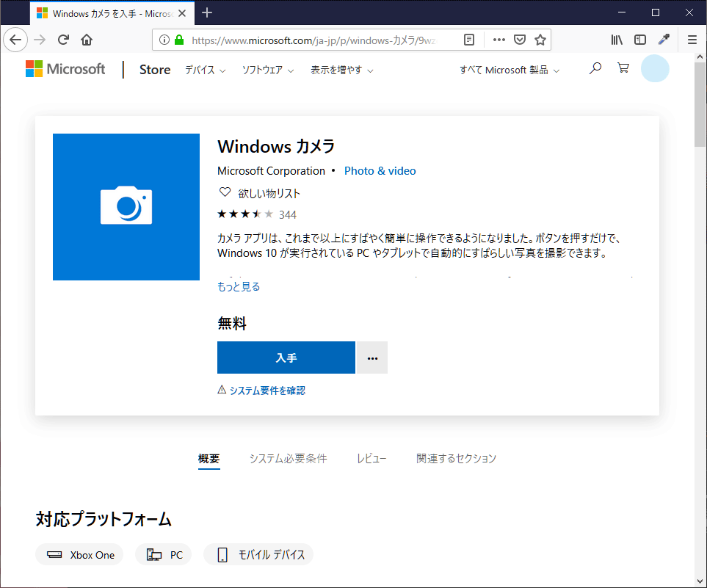The image size is (707, 588).
Task: Click the 対応プラットフォーム heading
Action: 104,519
